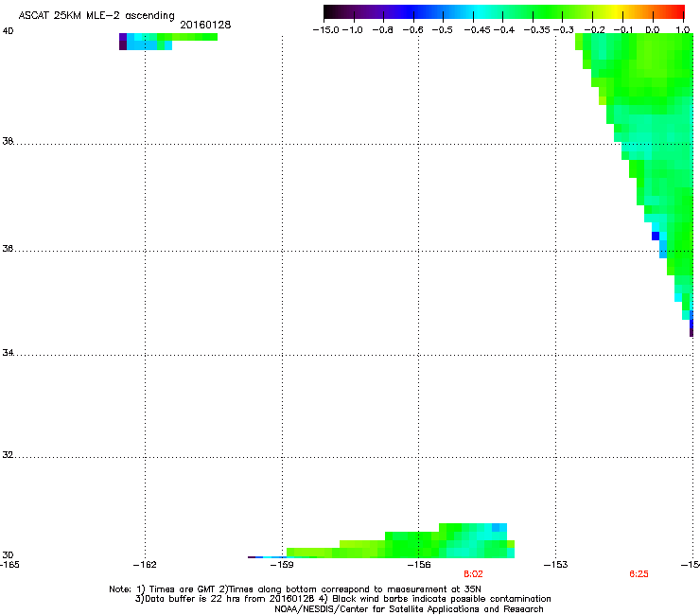Click the latitude axis label 32
700x615 pixels.
[x=8, y=455]
